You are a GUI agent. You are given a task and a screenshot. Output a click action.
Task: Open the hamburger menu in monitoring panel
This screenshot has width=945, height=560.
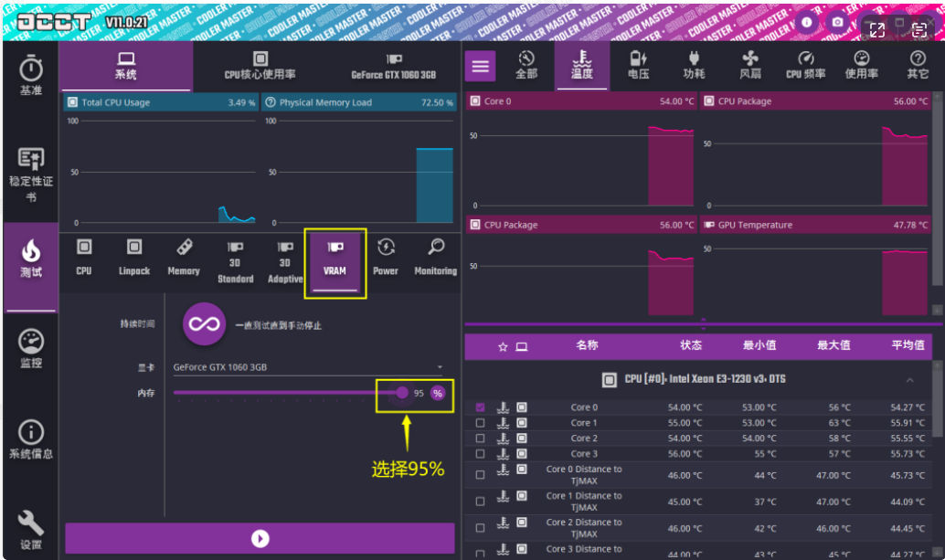point(481,66)
